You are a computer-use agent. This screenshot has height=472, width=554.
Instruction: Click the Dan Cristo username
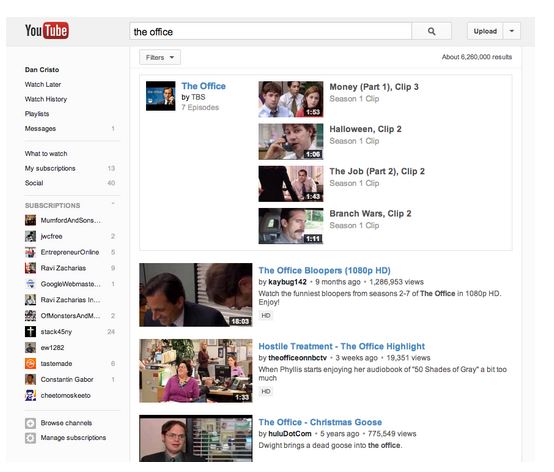42,70
